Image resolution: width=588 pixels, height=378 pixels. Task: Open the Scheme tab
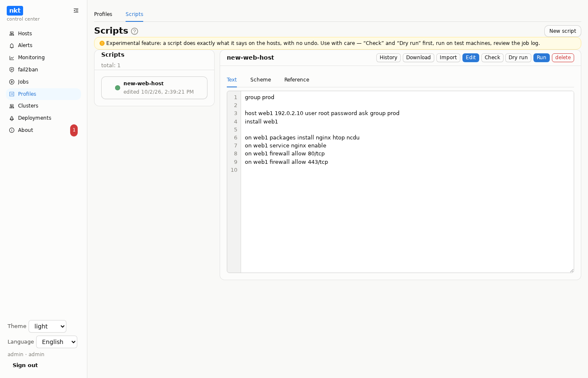(260, 80)
